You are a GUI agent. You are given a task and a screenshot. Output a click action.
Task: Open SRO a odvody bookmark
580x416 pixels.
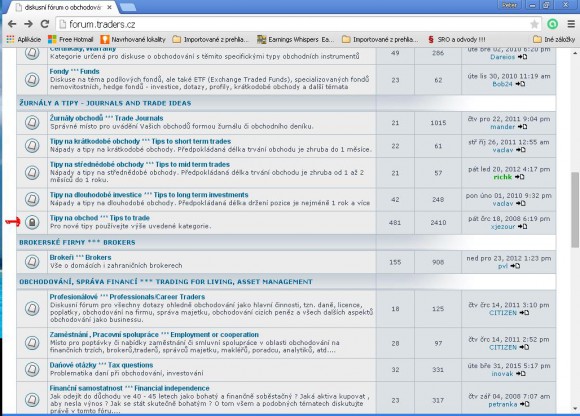click(457, 39)
